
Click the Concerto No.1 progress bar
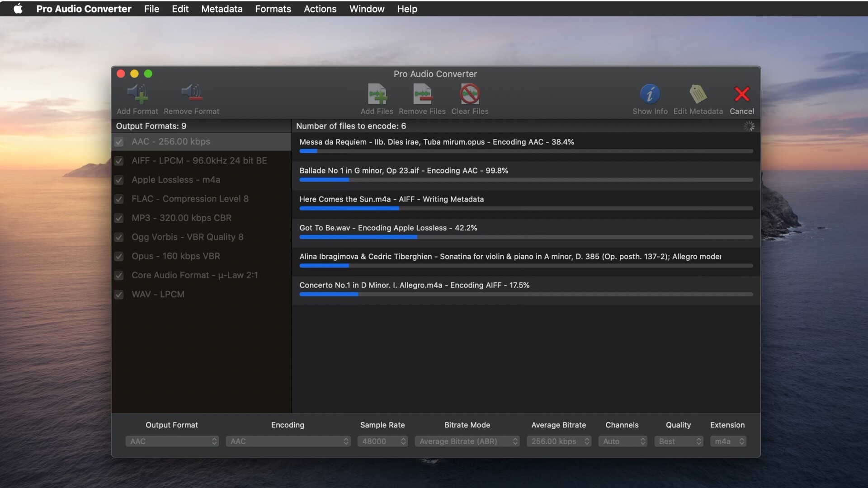[526, 294]
